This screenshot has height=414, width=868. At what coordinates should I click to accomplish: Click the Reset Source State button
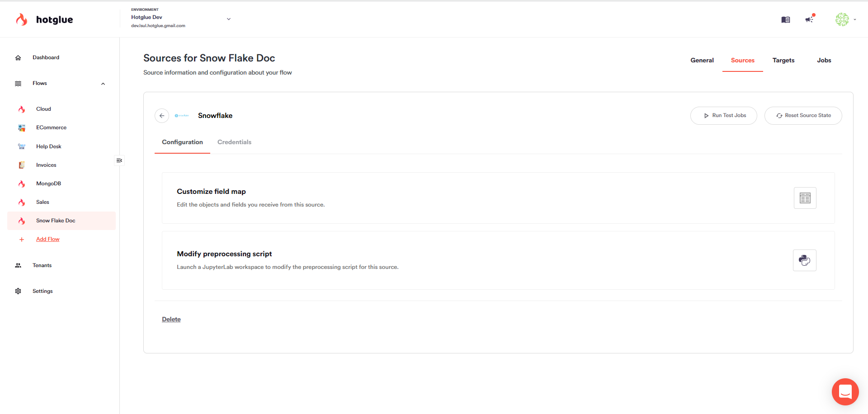pyautogui.click(x=803, y=116)
